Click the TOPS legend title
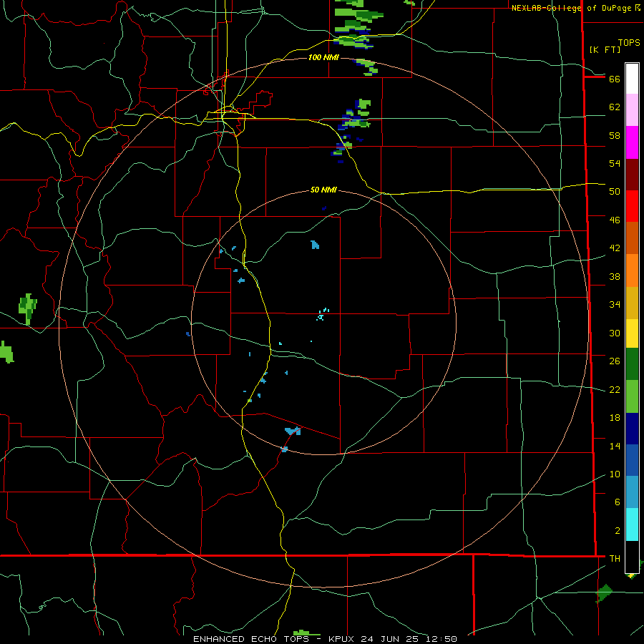644x644 pixels. pyautogui.click(x=629, y=42)
